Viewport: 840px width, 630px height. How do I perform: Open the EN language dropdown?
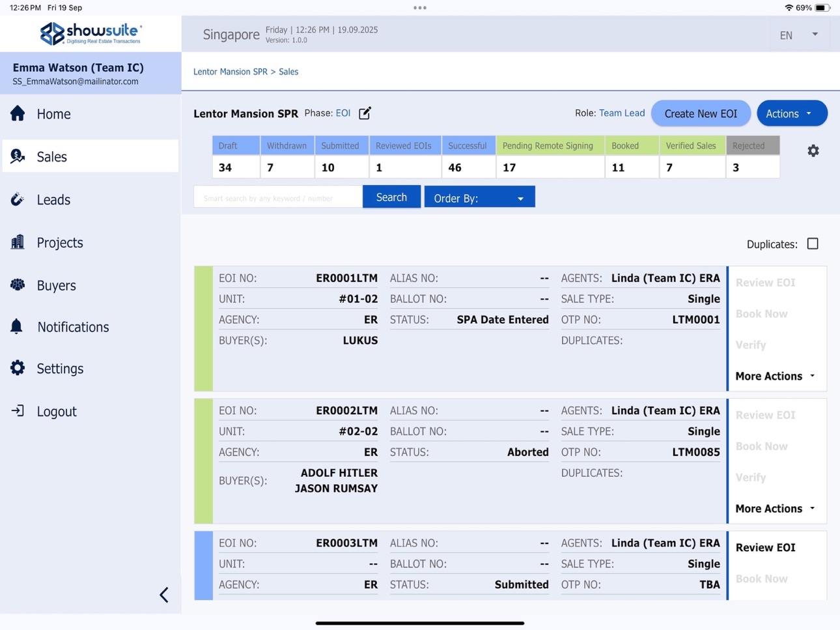tap(799, 35)
